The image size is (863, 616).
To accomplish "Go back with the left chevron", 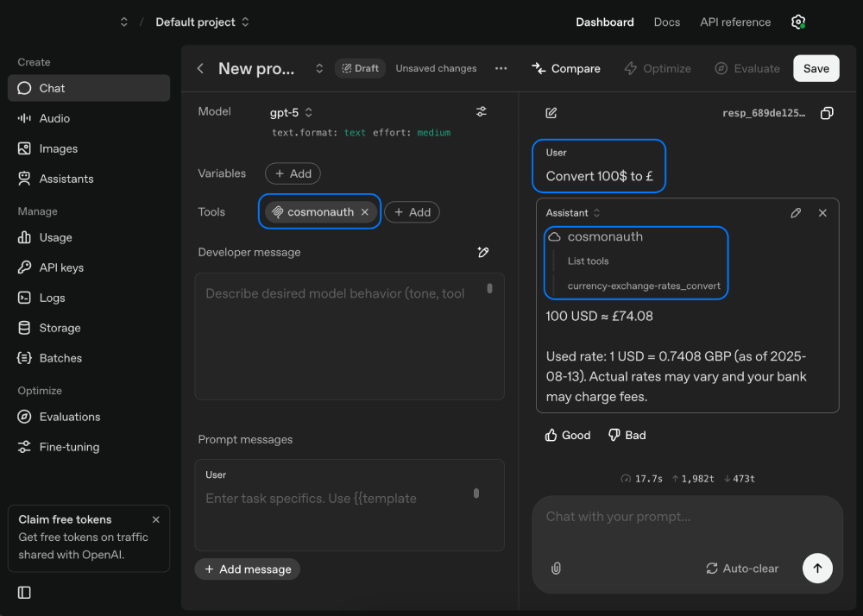I will click(200, 68).
